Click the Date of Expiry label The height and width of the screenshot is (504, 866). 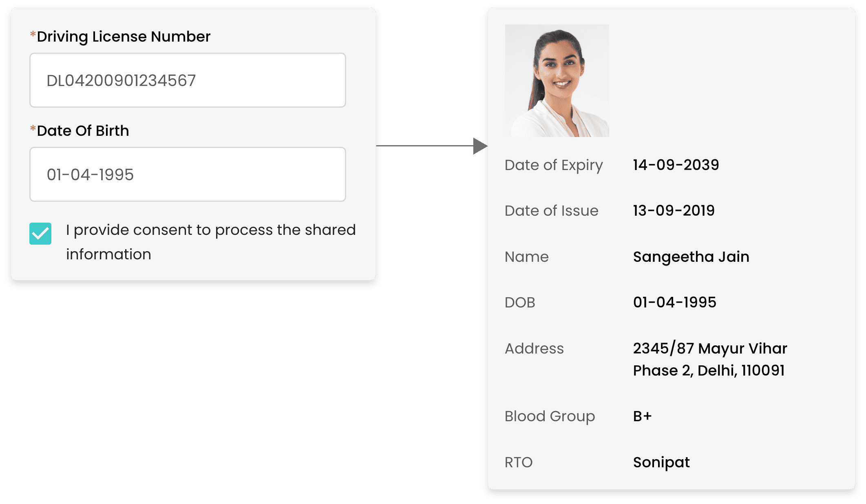[554, 165]
